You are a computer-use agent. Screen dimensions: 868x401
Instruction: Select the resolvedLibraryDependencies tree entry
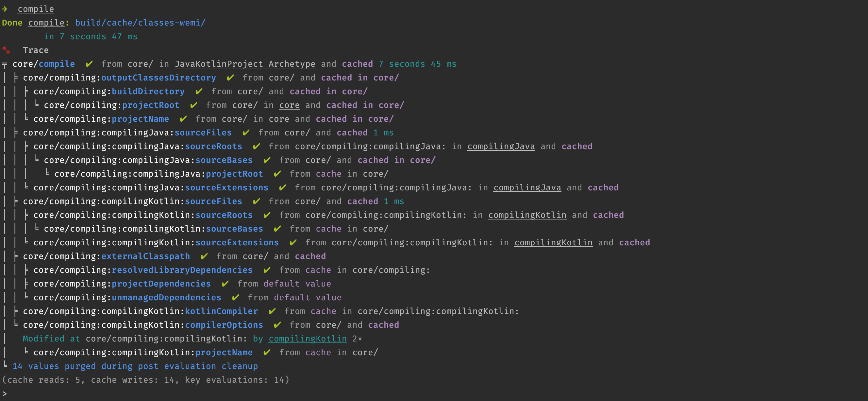(x=143, y=270)
